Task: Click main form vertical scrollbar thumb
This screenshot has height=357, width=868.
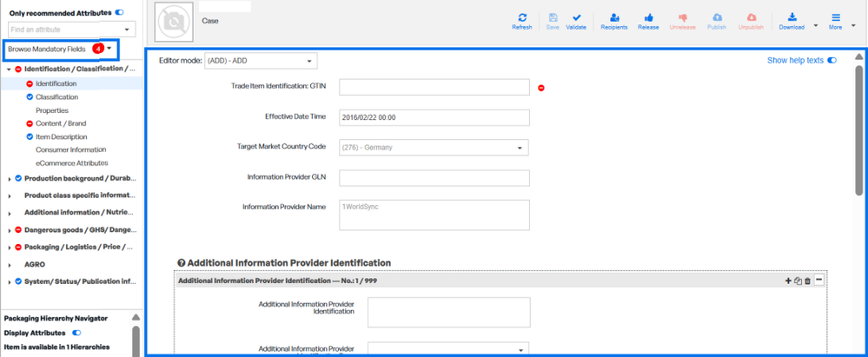Action: (x=858, y=130)
